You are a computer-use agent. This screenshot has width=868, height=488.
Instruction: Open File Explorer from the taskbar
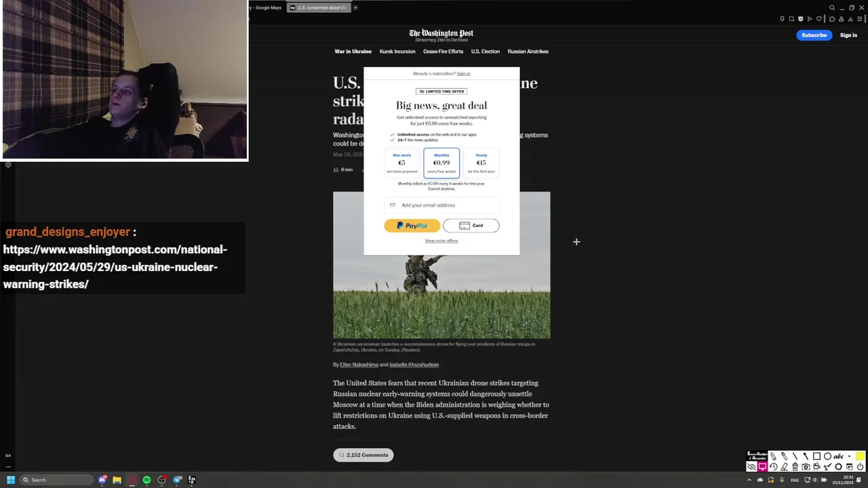pos(117,480)
